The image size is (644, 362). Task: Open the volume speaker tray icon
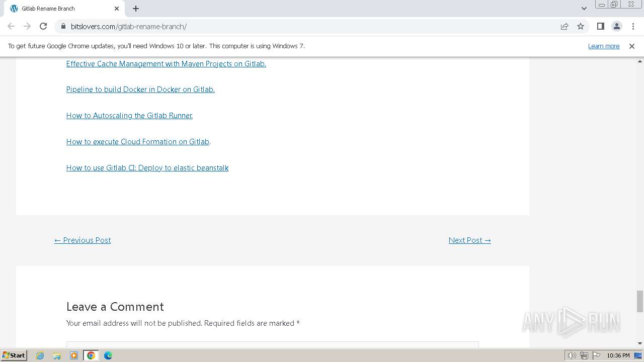pos(572,355)
